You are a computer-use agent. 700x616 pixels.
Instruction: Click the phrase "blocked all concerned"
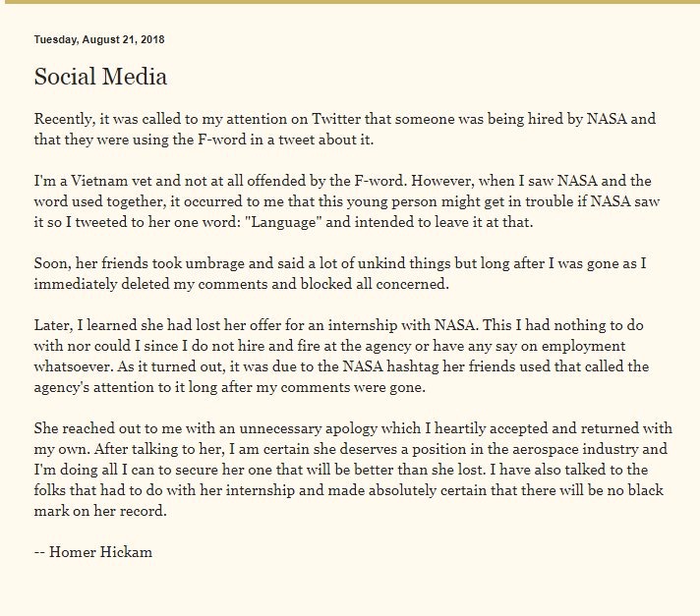(375, 284)
